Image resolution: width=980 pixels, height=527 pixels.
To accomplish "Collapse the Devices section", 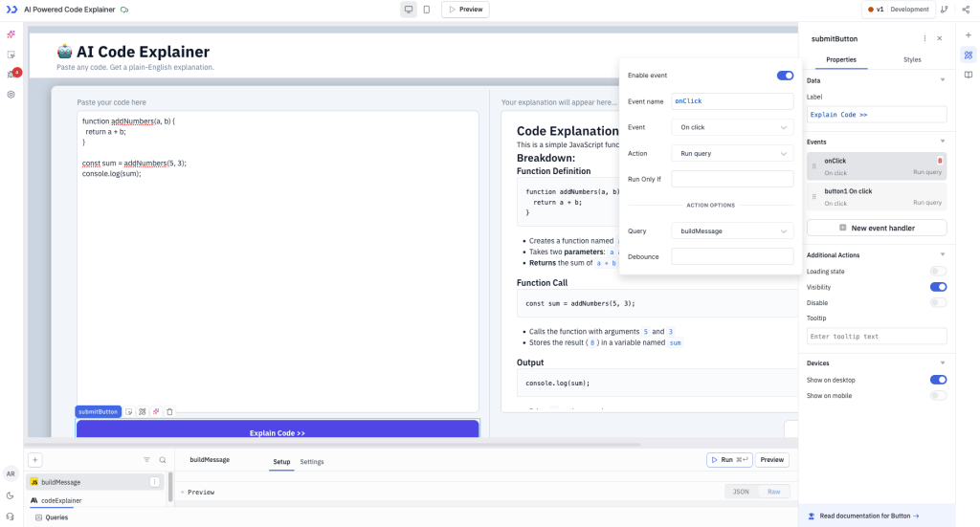I will click(x=943, y=362).
